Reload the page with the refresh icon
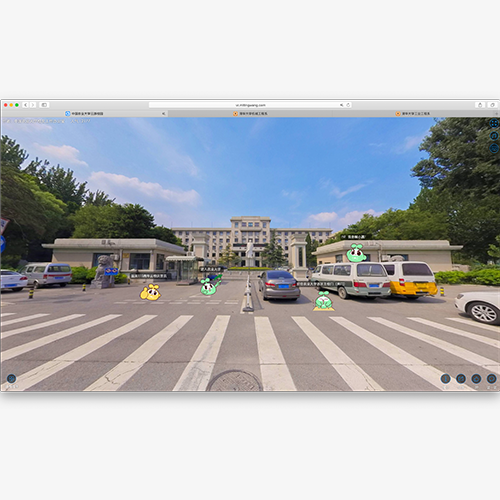The height and width of the screenshot is (500, 500). pos(348,105)
